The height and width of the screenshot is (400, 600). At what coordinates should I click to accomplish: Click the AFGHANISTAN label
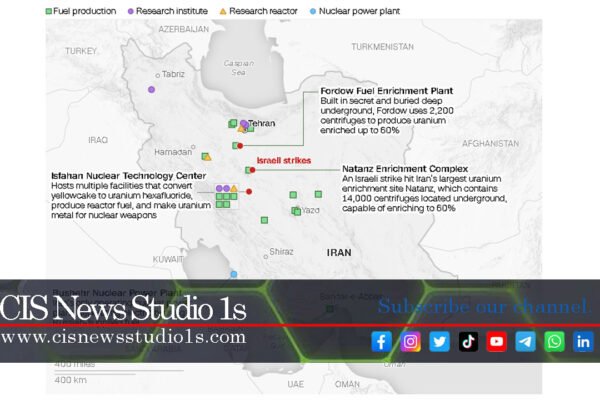coord(490,144)
